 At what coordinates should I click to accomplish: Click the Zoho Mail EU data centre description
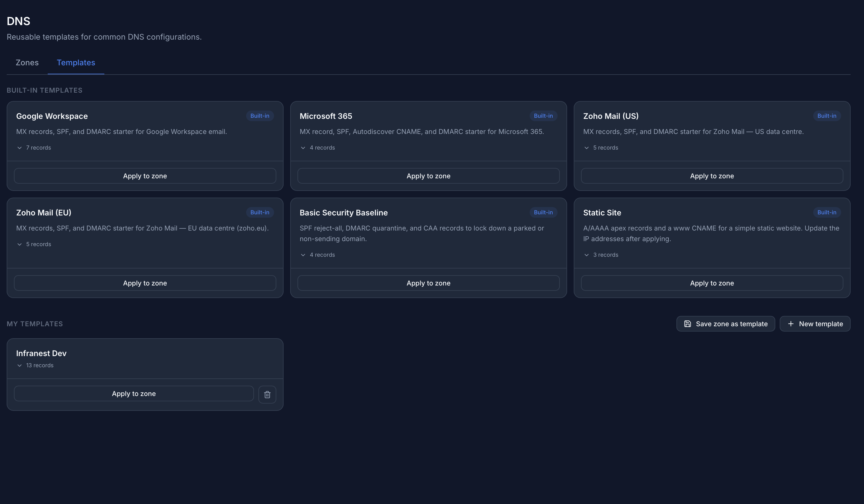click(142, 228)
